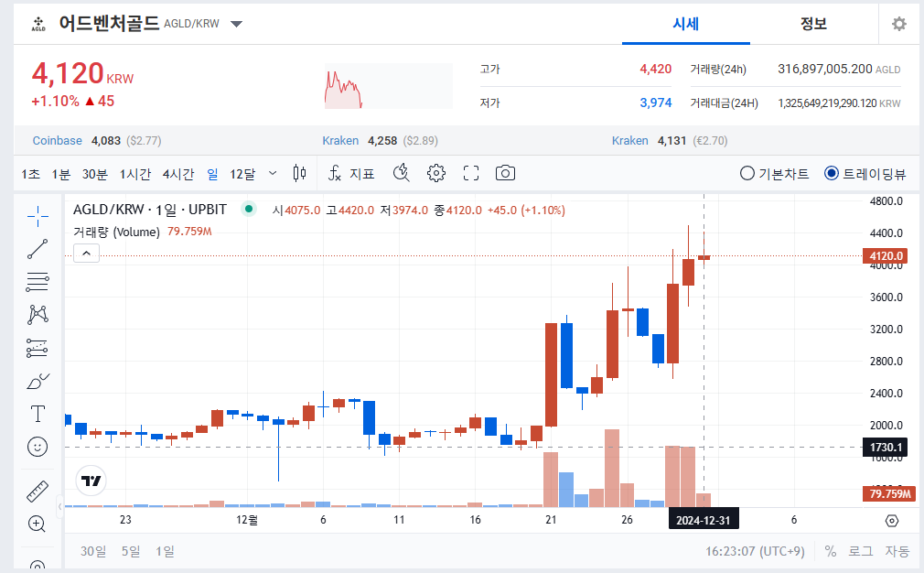924x573 pixels.
Task: Click the mini price sparkline thumbnail
Action: click(x=388, y=86)
